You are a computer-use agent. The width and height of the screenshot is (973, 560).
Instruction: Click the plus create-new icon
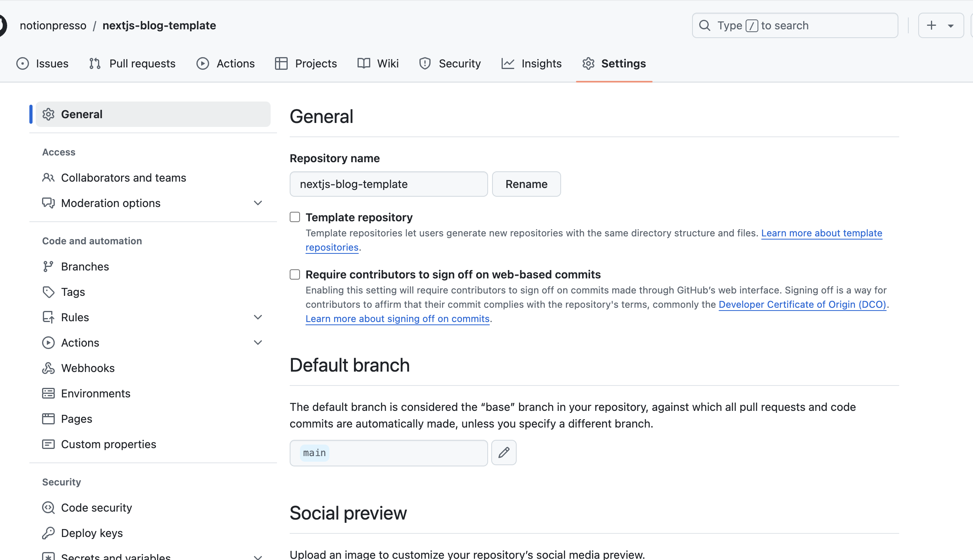931,25
